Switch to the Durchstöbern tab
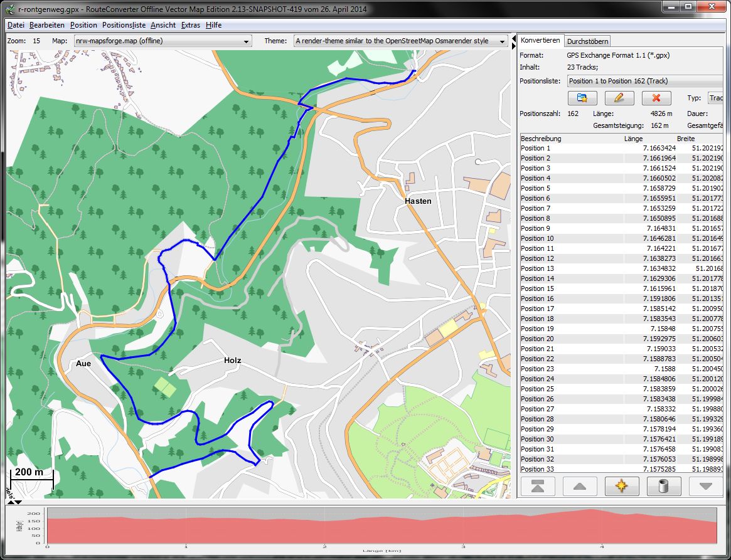This screenshot has height=560, width=731. click(x=587, y=41)
